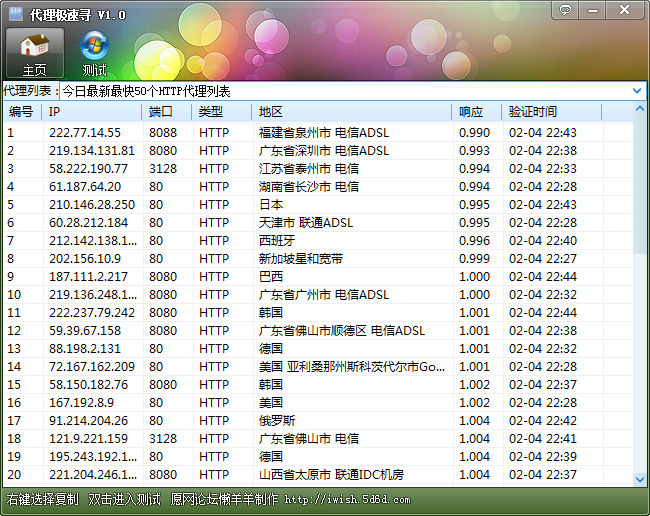Click the 端口 column header

167,112
